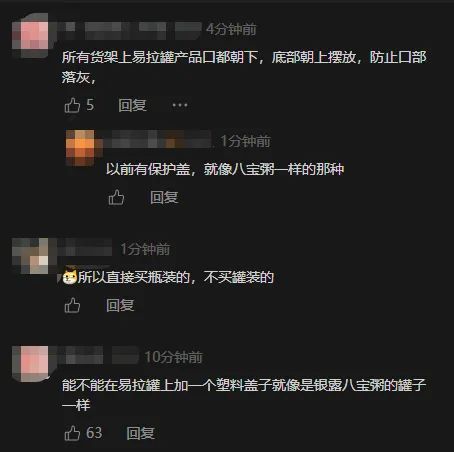Reply to the 八宝粥 protective lid comment
This screenshot has height=452, width=454.
coord(164,197)
